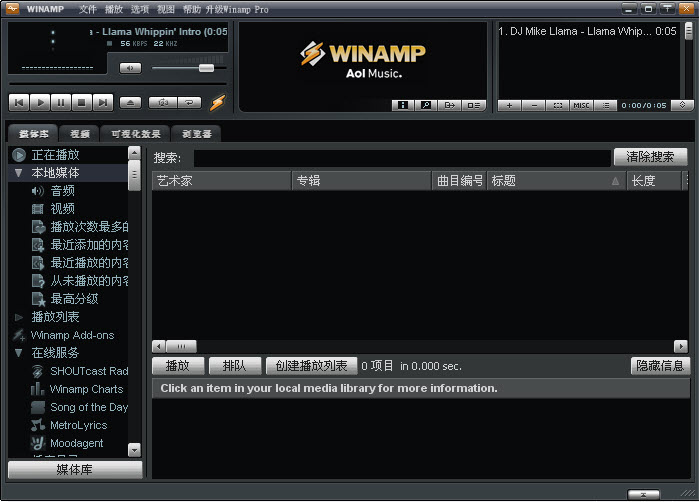Open SHOUTcast Radio service icon
This screenshot has width=699, height=502.
point(38,371)
